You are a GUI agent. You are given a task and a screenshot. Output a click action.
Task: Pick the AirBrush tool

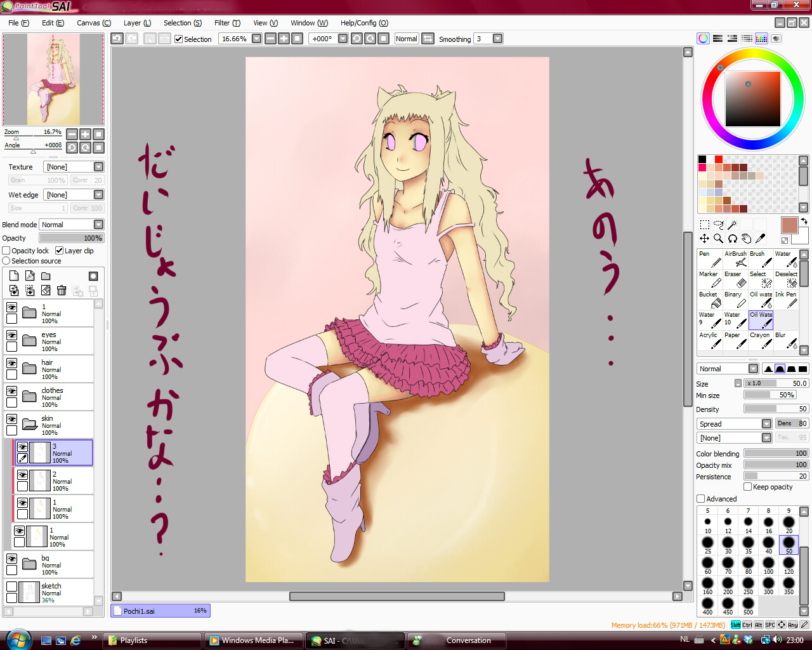click(735, 258)
